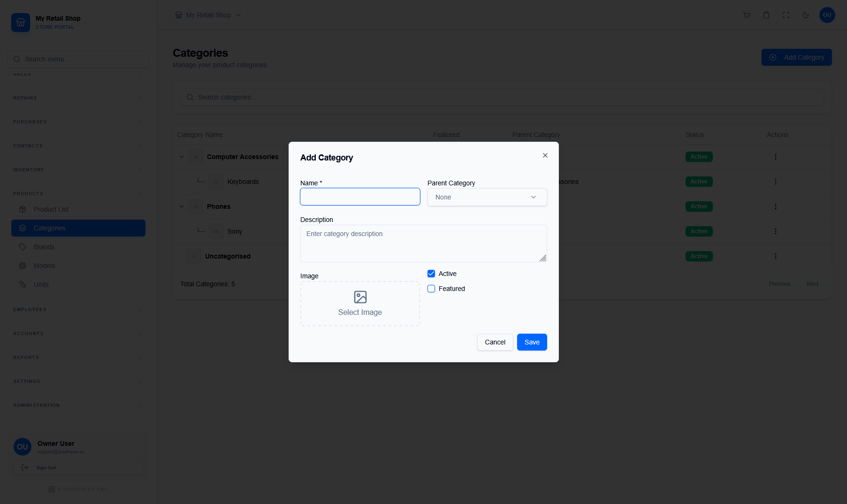Click the Search menu field

tap(78, 59)
